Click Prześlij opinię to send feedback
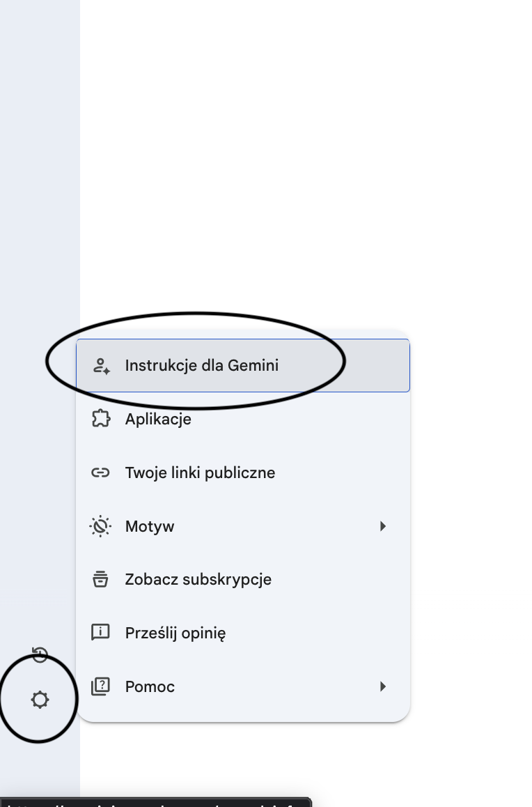Image resolution: width=532 pixels, height=807 pixels. pyautogui.click(x=175, y=633)
